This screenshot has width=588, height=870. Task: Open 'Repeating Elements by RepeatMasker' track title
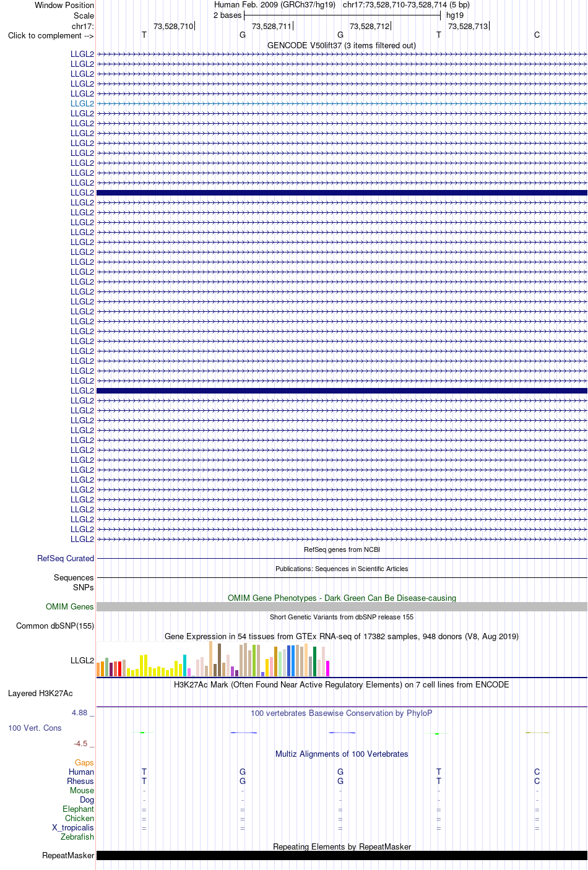coord(342,846)
